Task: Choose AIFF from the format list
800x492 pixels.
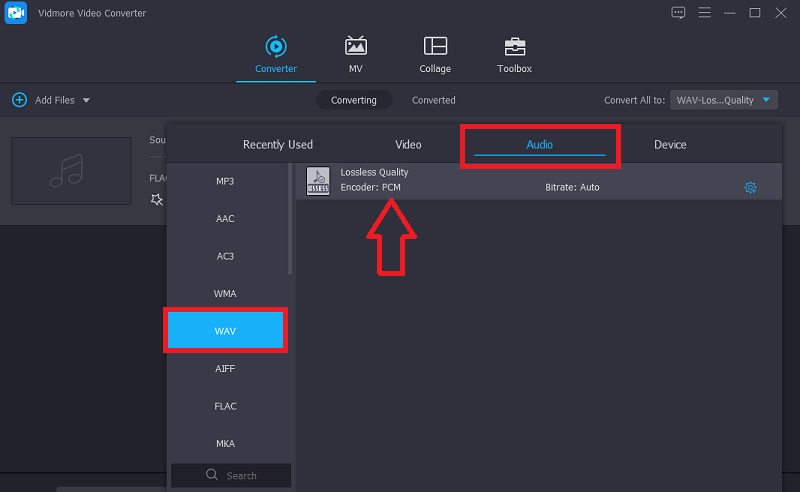Action: coord(225,368)
